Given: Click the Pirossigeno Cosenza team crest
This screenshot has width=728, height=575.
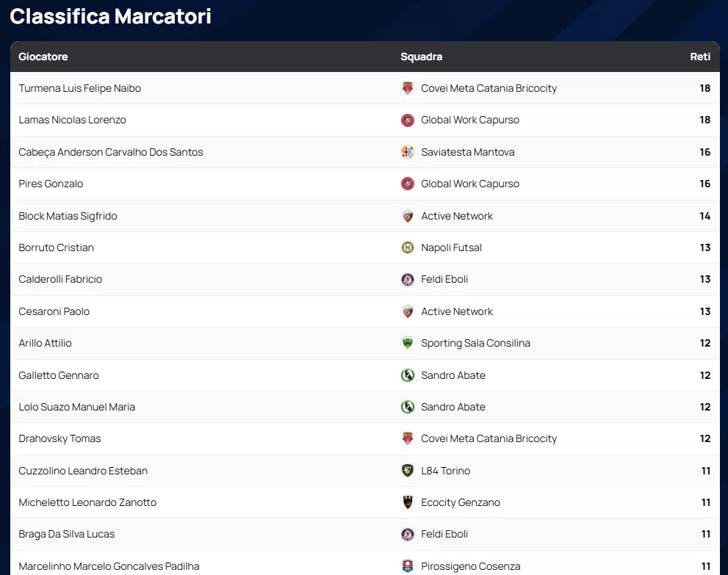Looking at the screenshot, I should pos(408,566).
